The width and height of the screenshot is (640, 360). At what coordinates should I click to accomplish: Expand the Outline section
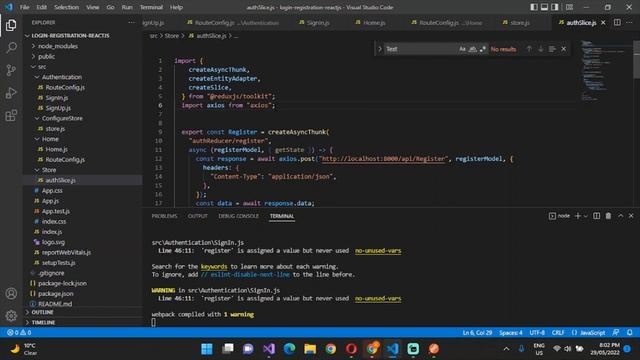pos(42,312)
